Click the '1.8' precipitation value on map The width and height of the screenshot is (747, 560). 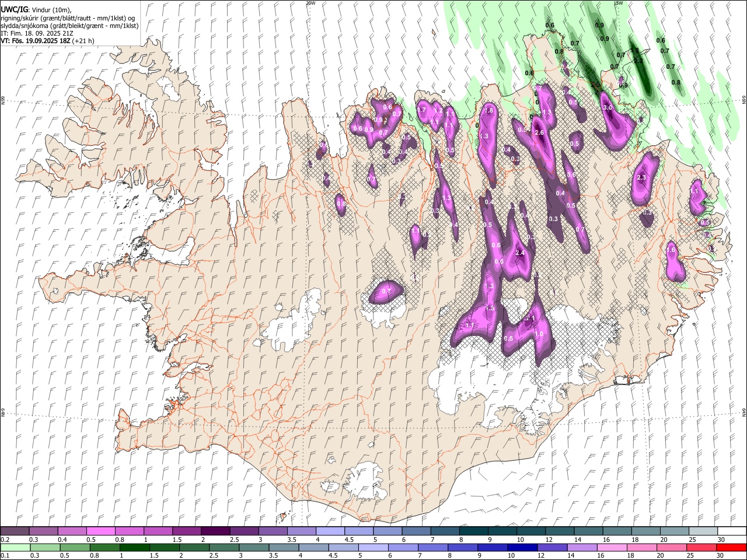pos(489,110)
